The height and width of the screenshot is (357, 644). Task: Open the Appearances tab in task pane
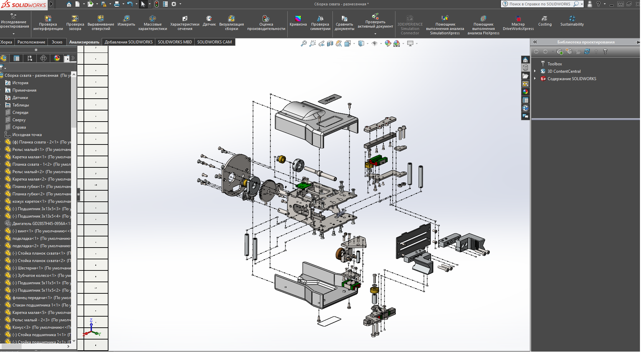coord(525,92)
